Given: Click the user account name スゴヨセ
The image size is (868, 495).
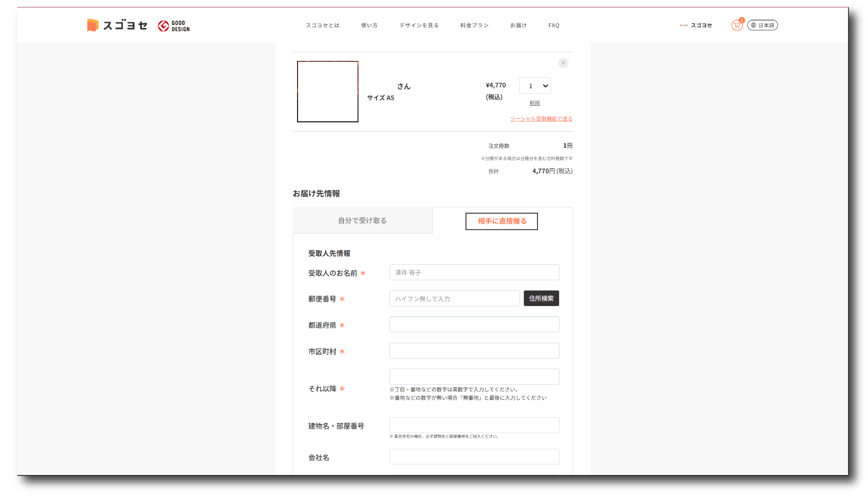Looking at the screenshot, I should click(x=701, y=26).
